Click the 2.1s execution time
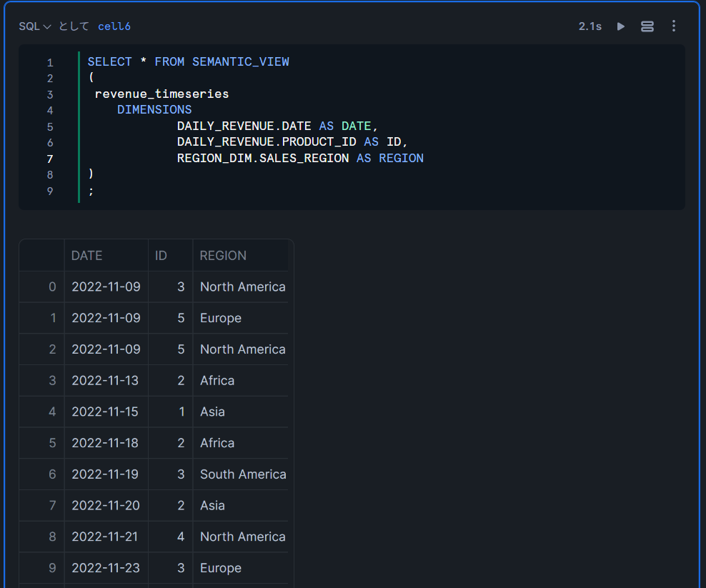This screenshot has width=706, height=588. tap(590, 26)
